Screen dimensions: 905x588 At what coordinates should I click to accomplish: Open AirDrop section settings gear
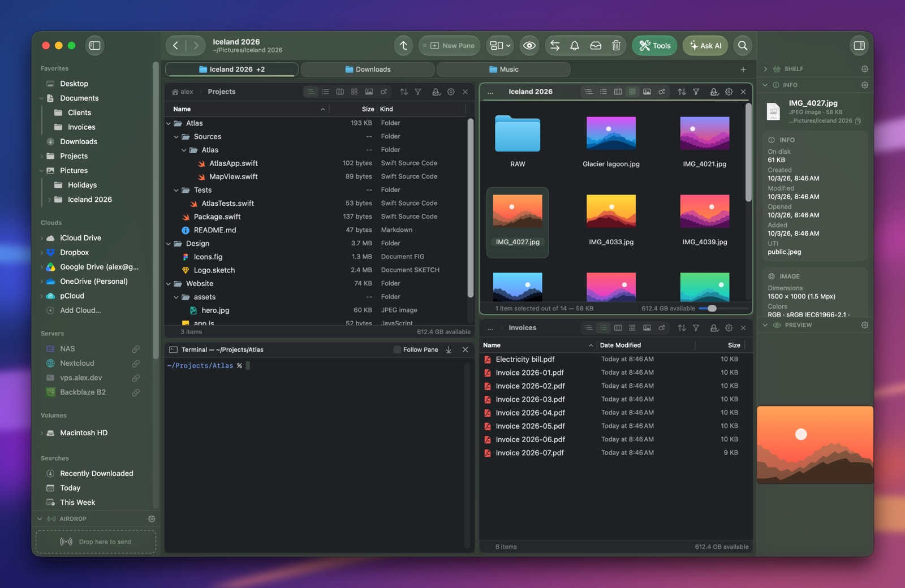click(x=152, y=519)
